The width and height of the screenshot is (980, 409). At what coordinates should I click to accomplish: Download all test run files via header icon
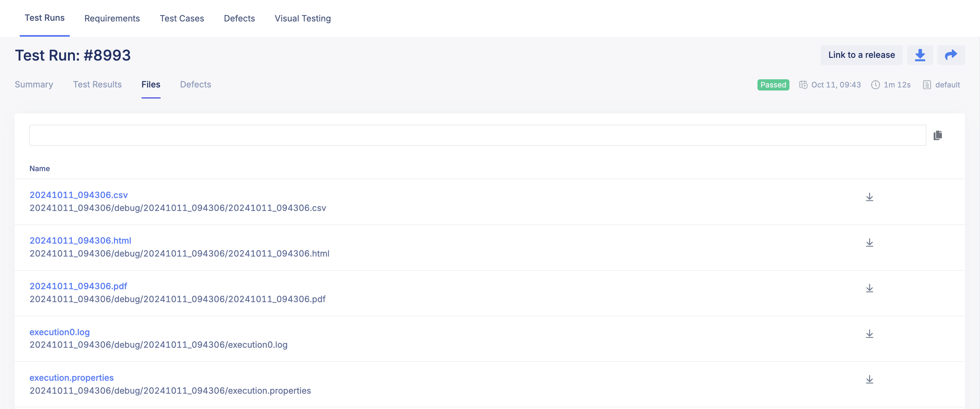[x=919, y=55]
